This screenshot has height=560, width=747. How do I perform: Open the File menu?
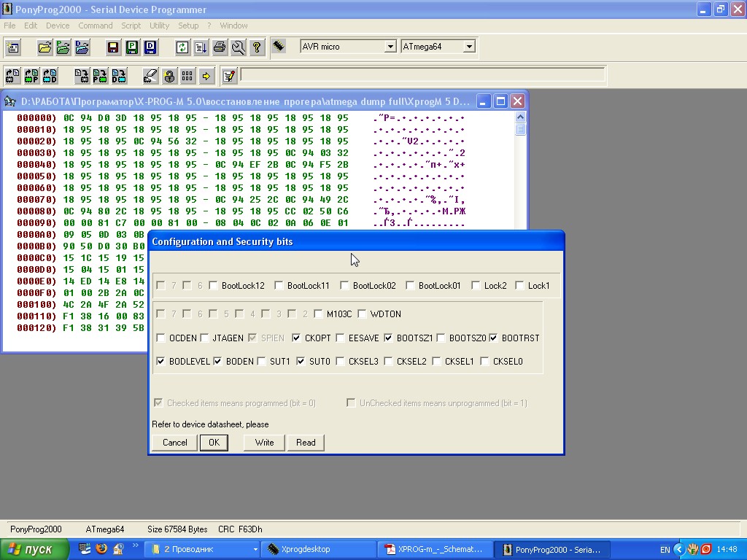point(9,26)
